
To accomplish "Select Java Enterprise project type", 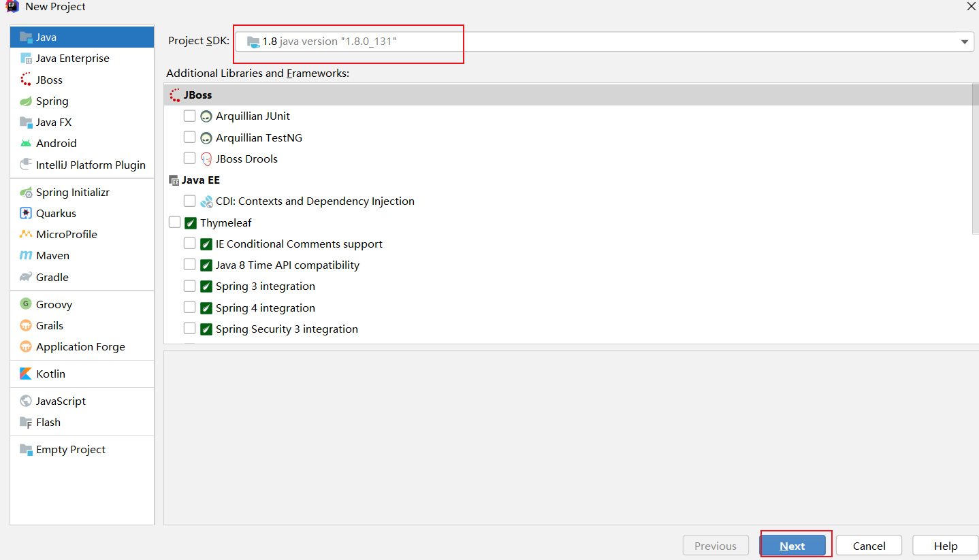I will tap(82, 58).
